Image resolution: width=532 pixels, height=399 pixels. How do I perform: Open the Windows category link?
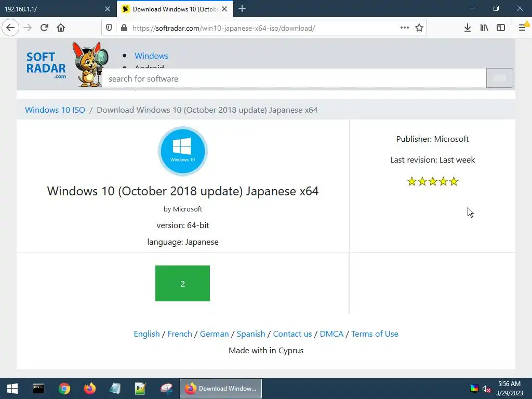pos(151,56)
